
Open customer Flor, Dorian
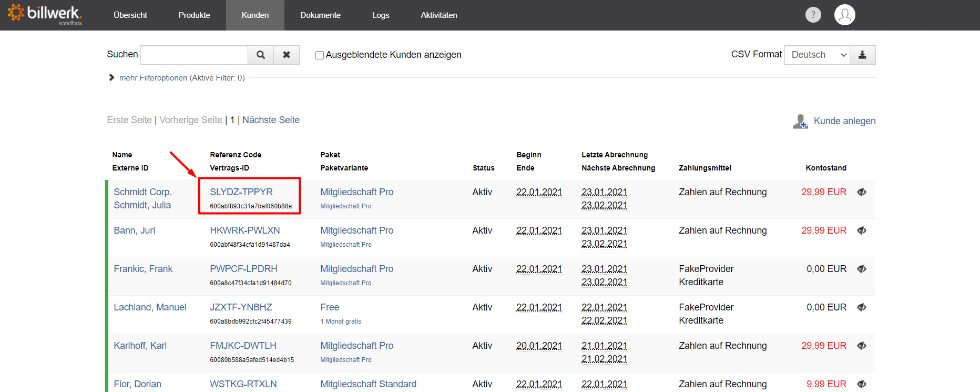[137, 384]
